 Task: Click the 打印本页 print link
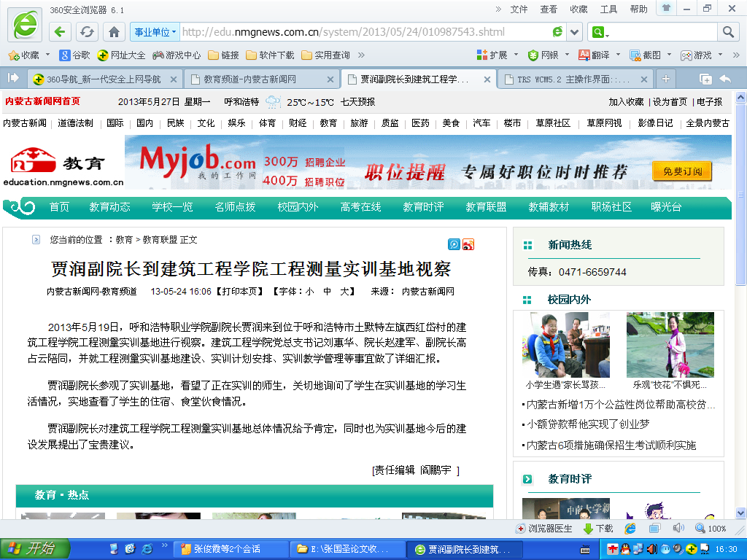coord(241,291)
